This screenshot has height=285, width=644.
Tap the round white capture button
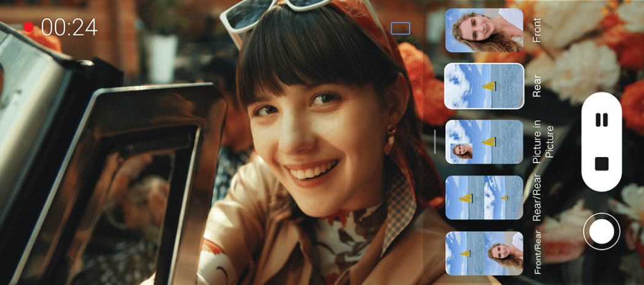pyautogui.click(x=602, y=231)
